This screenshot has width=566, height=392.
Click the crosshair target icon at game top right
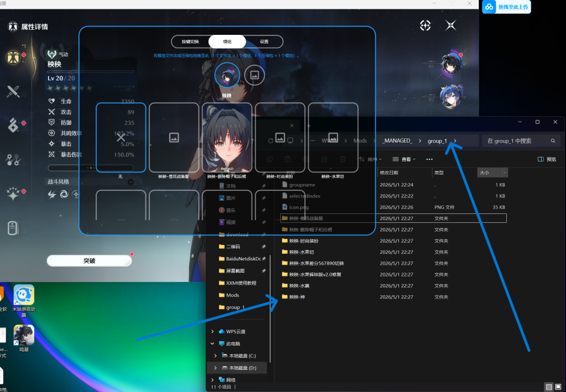425,25
